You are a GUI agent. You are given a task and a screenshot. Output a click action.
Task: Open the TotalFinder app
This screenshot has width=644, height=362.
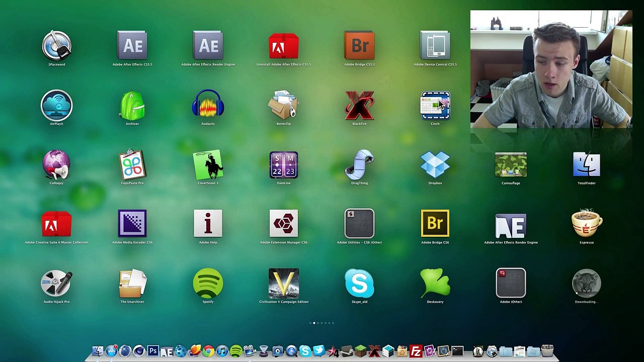[587, 165]
